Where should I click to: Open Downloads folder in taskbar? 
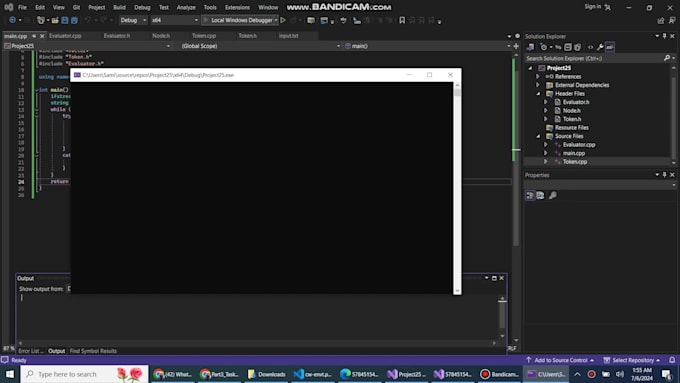(266, 374)
